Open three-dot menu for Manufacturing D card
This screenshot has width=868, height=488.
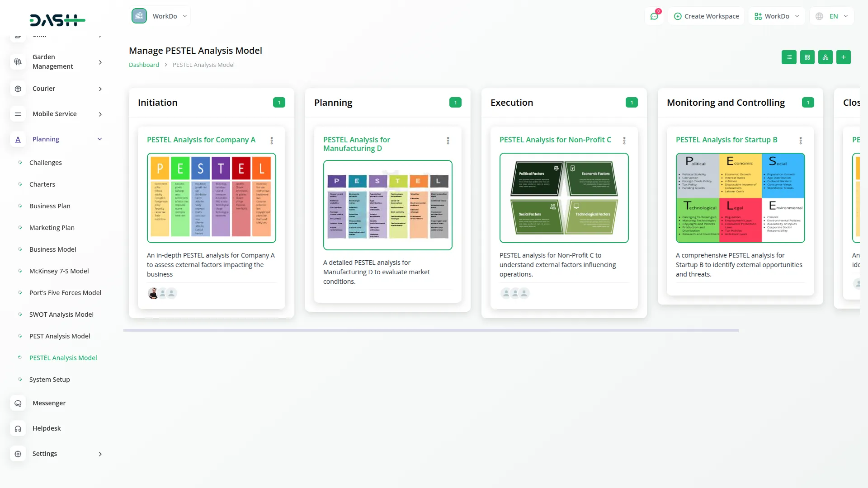(x=448, y=141)
